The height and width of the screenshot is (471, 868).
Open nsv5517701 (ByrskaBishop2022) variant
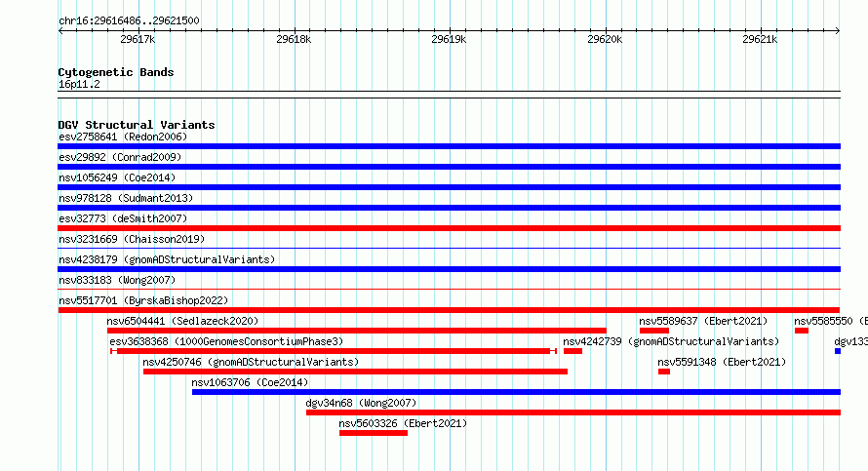[143, 300]
